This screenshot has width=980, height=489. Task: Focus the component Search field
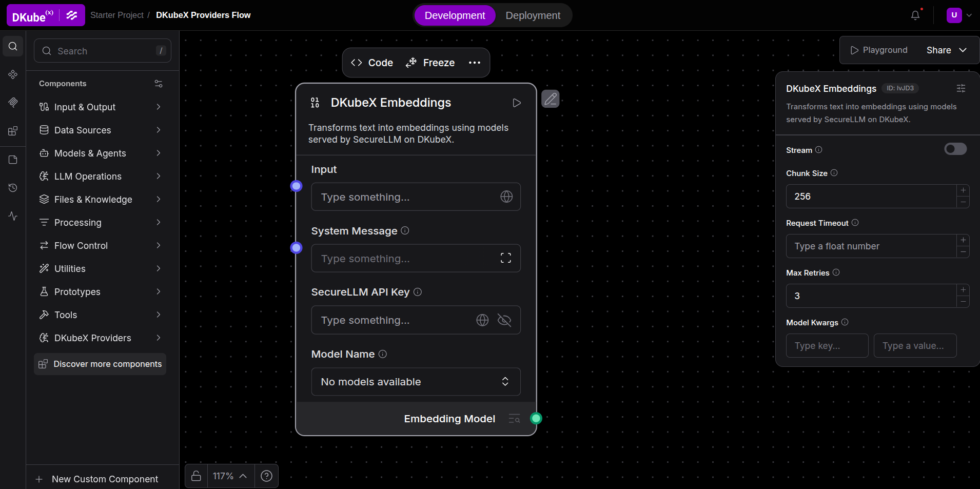pyautogui.click(x=103, y=51)
